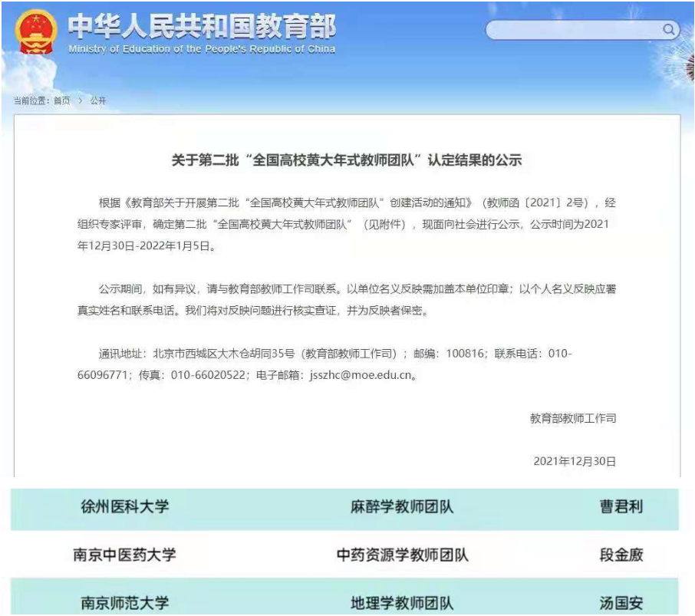Click the name 段金廒

tap(621, 555)
